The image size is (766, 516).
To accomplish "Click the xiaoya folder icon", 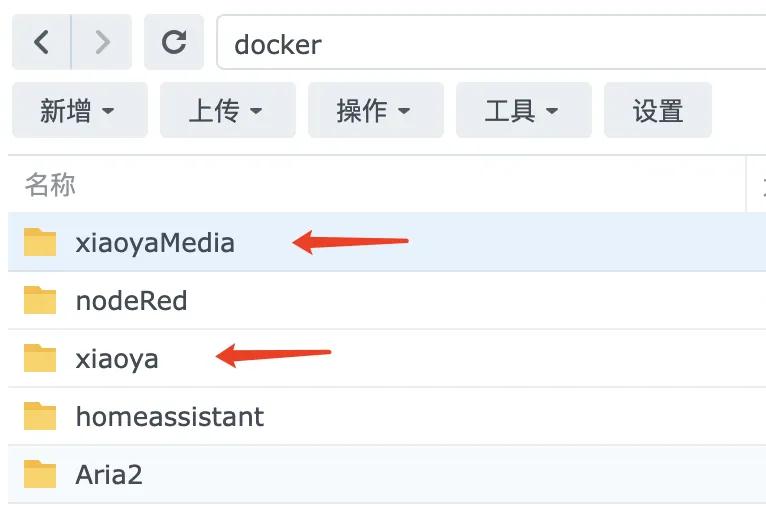I will point(40,358).
